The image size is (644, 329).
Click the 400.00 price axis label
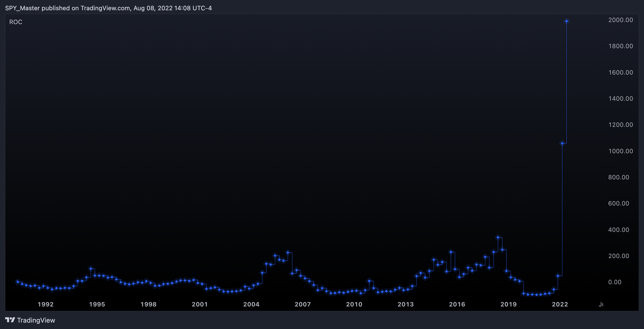tap(619, 230)
